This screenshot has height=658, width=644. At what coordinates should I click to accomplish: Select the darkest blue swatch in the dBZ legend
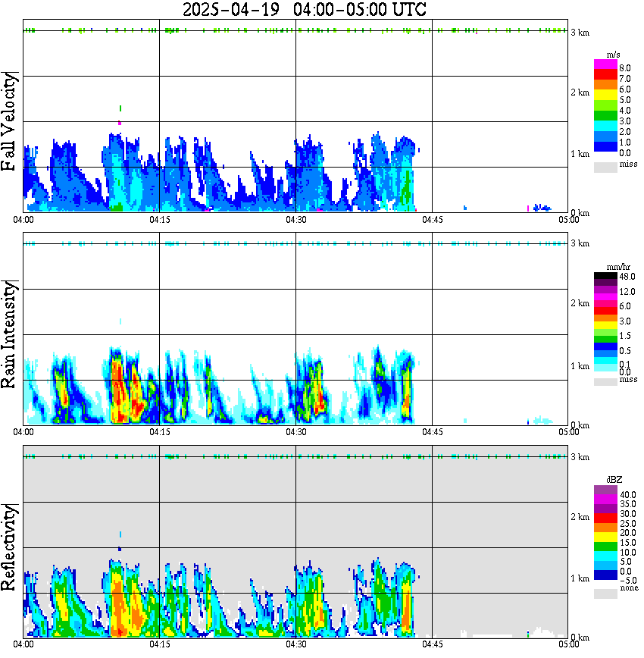[x=605, y=575]
